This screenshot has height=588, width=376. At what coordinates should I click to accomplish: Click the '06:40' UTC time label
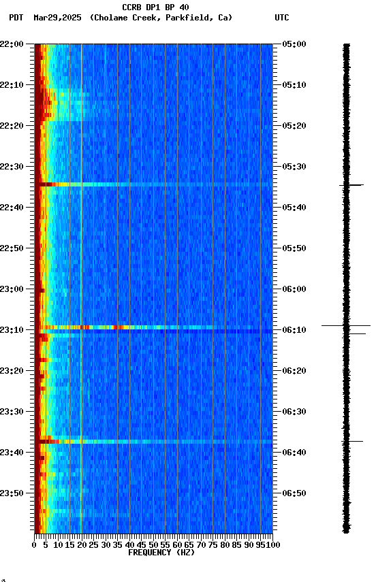pos(294,453)
